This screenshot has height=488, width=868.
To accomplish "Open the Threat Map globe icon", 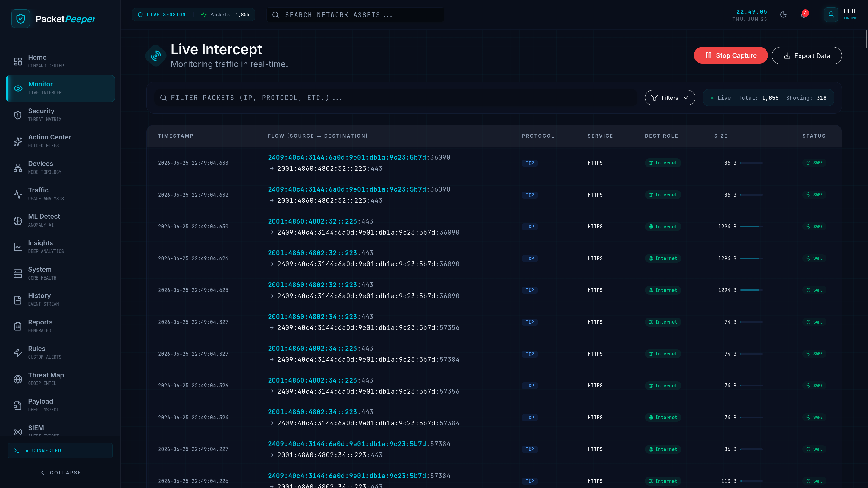I will [x=18, y=379].
